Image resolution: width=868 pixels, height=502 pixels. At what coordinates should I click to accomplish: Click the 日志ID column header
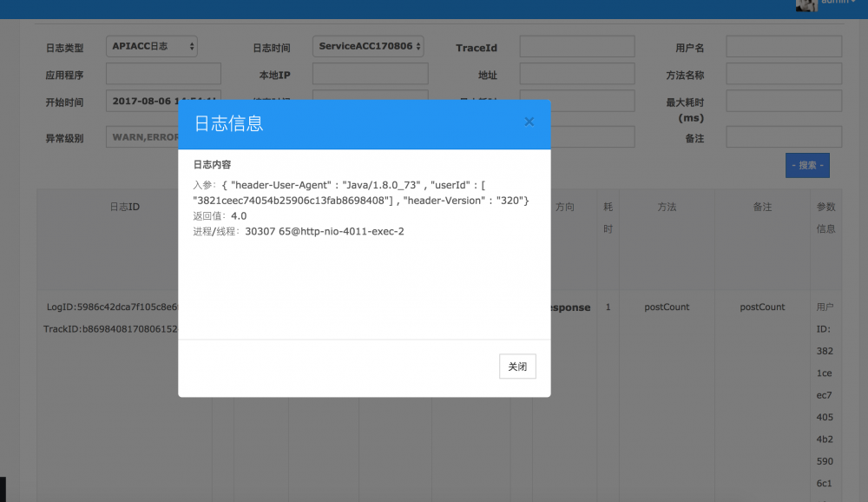(x=122, y=207)
